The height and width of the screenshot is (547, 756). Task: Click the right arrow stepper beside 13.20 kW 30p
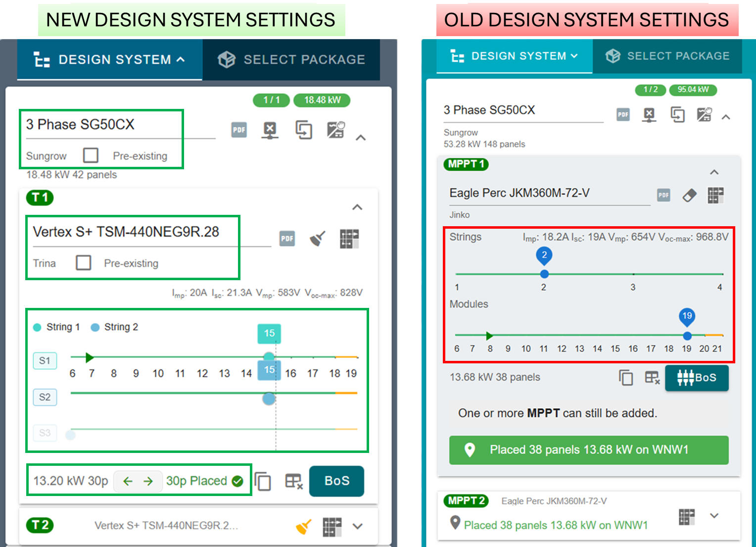click(x=148, y=481)
